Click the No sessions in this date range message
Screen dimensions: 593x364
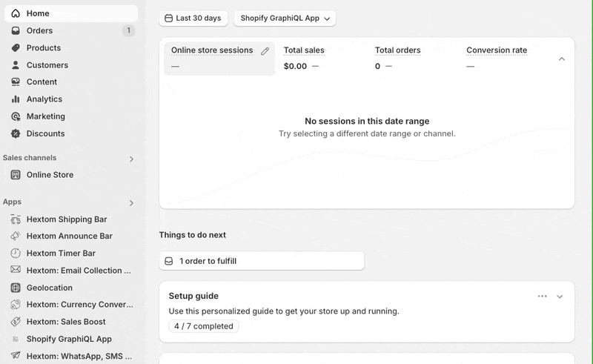coord(367,121)
